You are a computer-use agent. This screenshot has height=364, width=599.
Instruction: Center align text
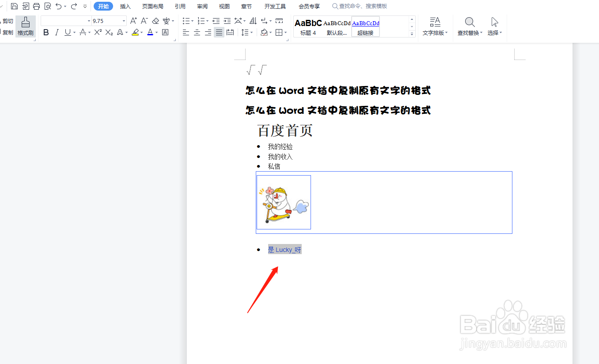[x=197, y=32]
